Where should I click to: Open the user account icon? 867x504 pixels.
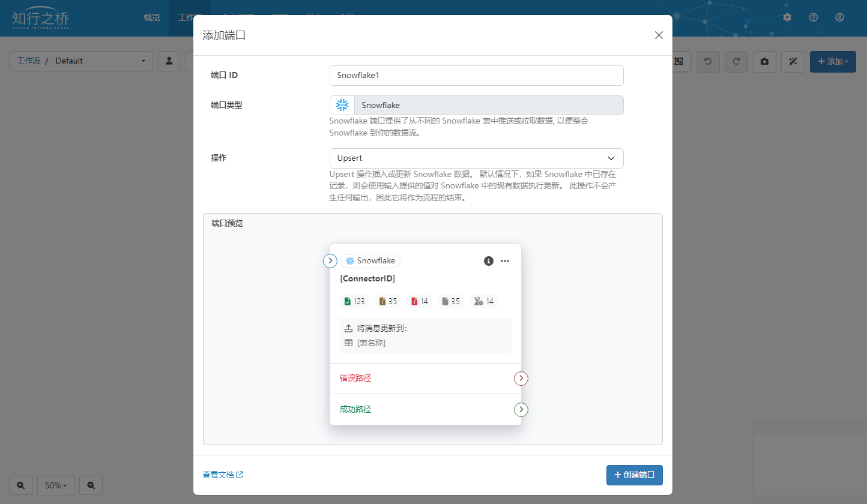839,17
